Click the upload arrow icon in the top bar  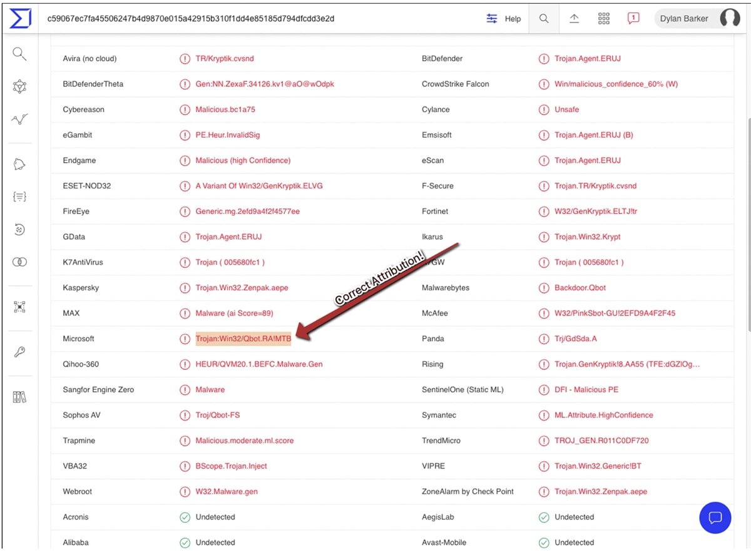574,19
